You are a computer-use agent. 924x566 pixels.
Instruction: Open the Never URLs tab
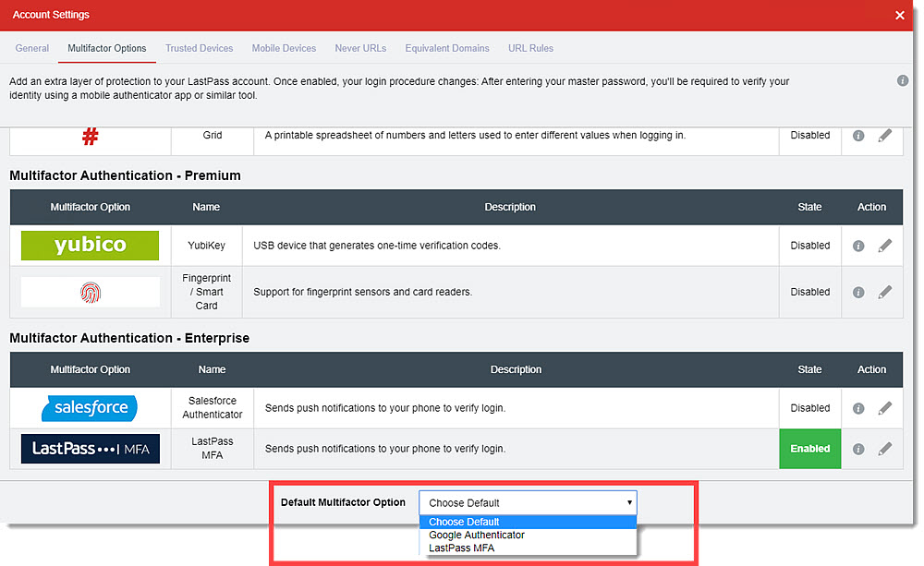[360, 48]
